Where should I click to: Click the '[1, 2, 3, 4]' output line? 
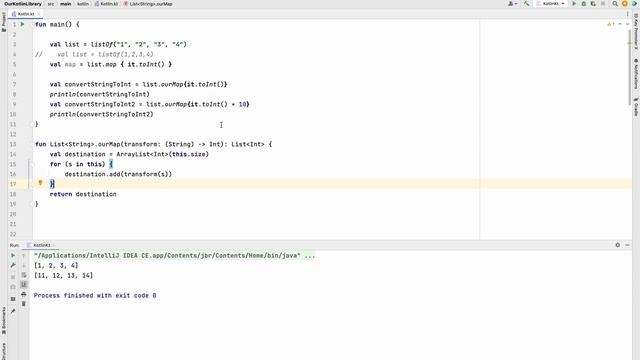56,266
